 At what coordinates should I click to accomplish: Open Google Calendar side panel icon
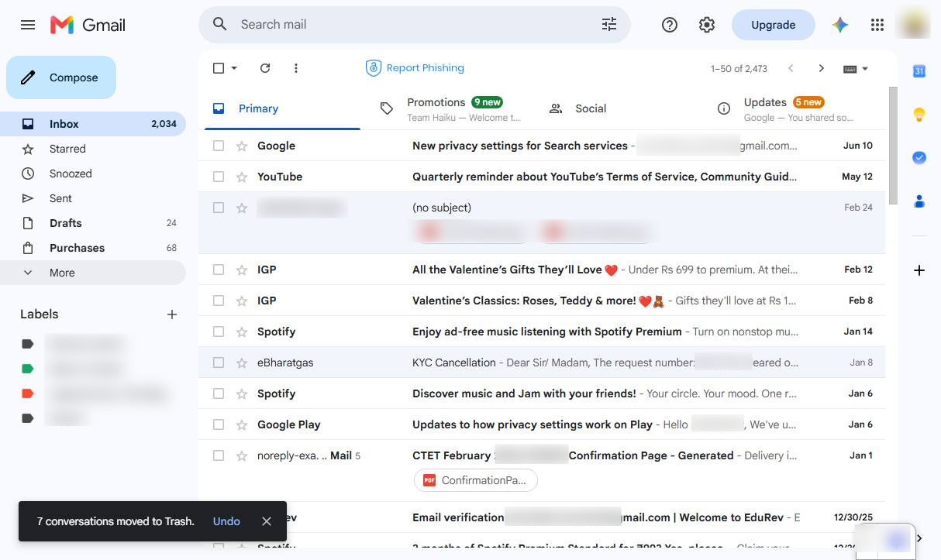(x=919, y=71)
